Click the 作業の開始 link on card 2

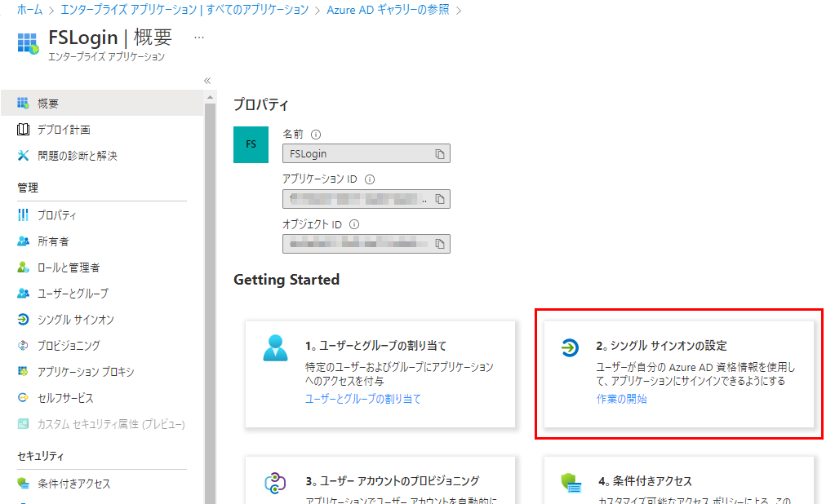pos(621,399)
